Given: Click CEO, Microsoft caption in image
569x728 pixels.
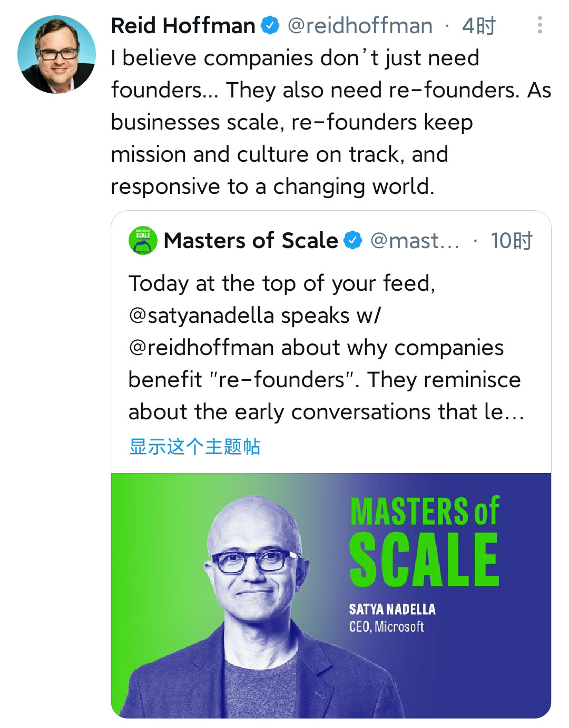Looking at the screenshot, I should [x=387, y=626].
